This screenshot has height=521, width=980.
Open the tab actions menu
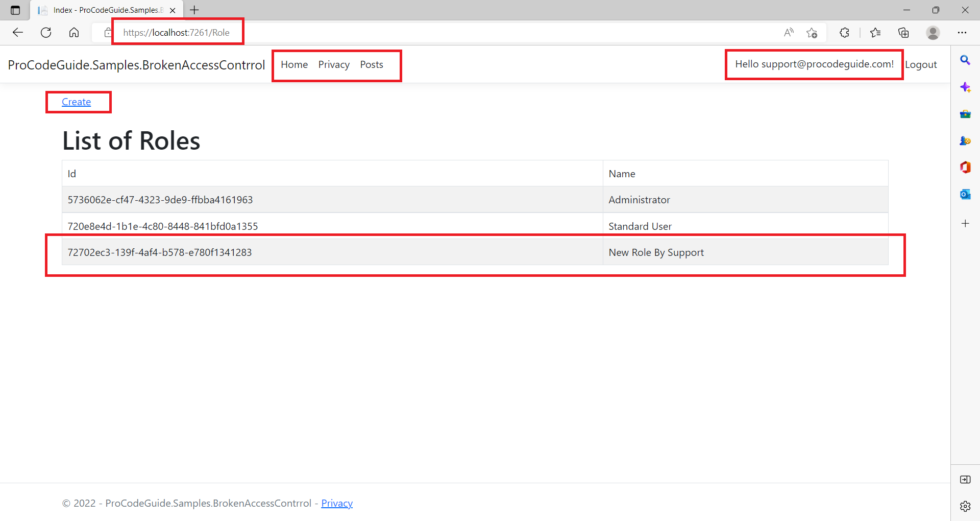[14, 10]
